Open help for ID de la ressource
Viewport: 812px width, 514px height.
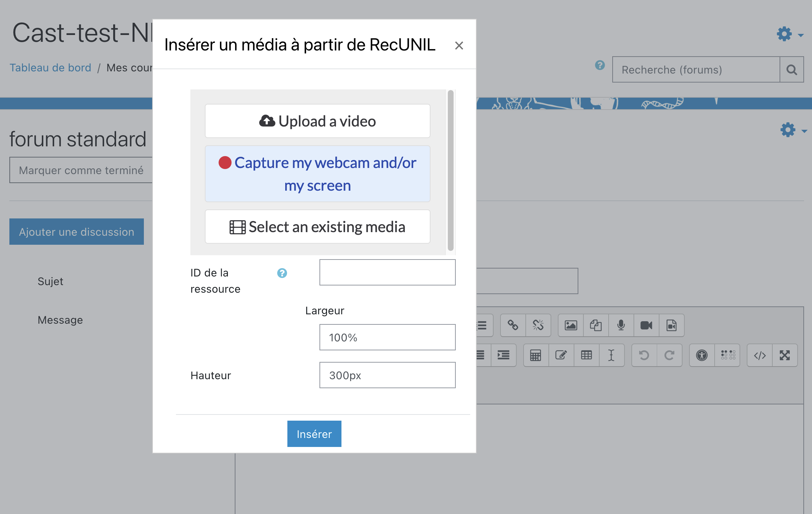[282, 273]
